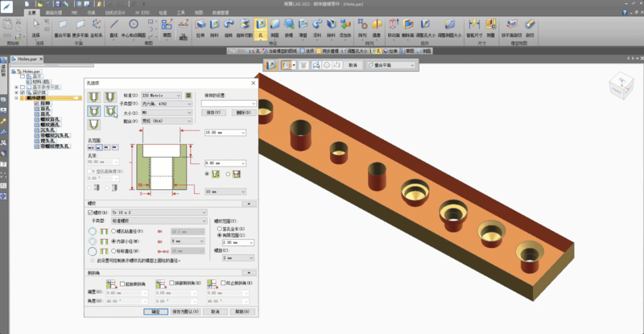The height and width of the screenshot is (334, 644).
Task: Click the icon next to Standard dropdown
Action: click(189, 95)
